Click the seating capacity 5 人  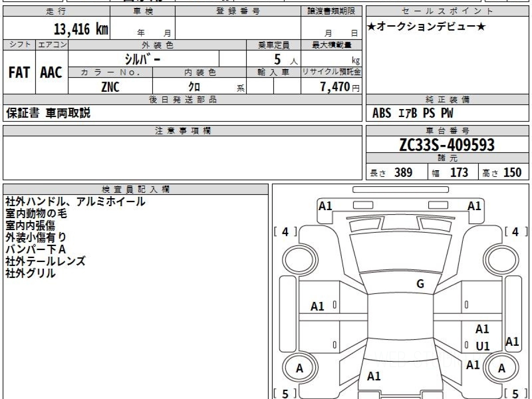tap(286, 59)
